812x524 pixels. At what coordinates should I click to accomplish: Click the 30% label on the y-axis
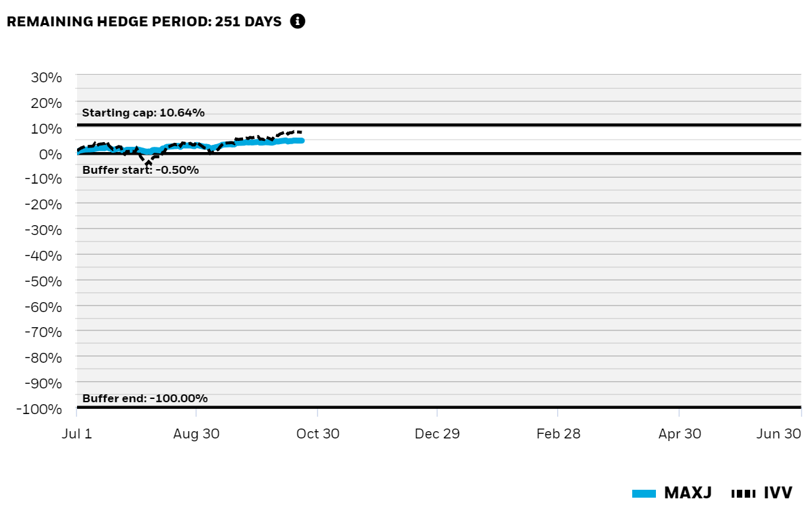46,77
